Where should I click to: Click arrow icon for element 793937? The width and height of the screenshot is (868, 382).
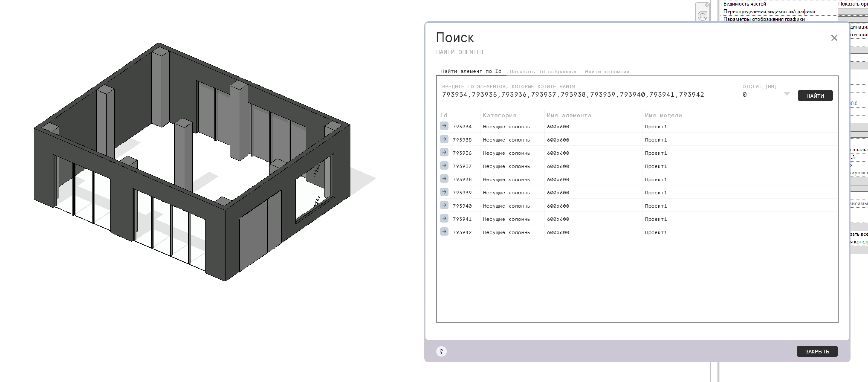click(444, 165)
